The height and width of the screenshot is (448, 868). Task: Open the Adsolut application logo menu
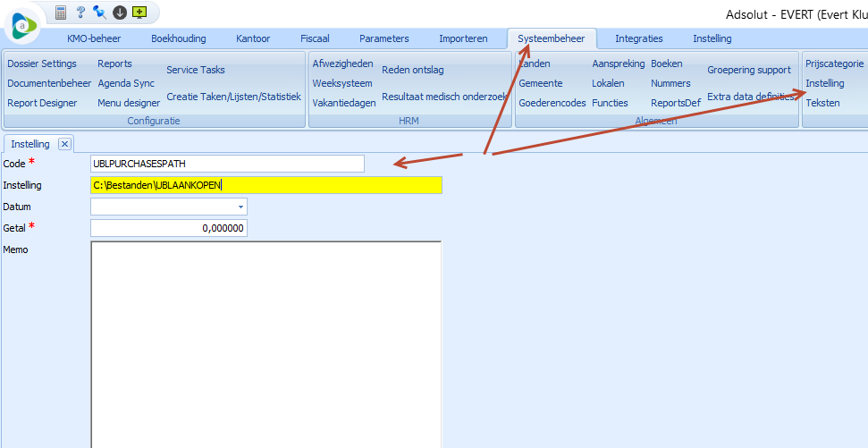[x=23, y=26]
